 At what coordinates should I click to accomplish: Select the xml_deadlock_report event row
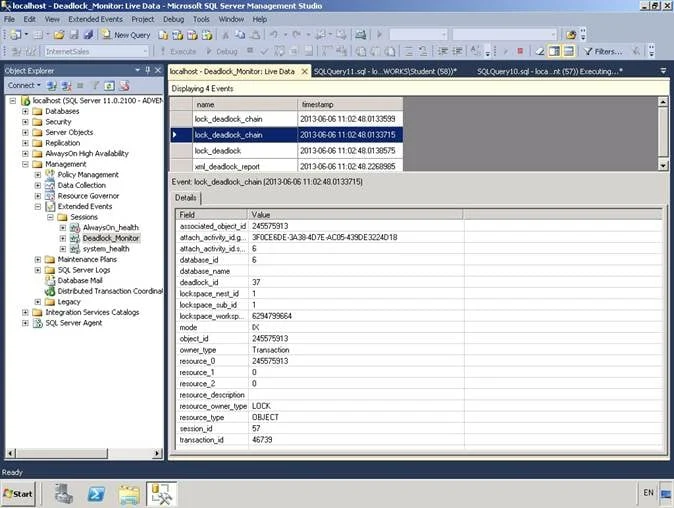287,166
